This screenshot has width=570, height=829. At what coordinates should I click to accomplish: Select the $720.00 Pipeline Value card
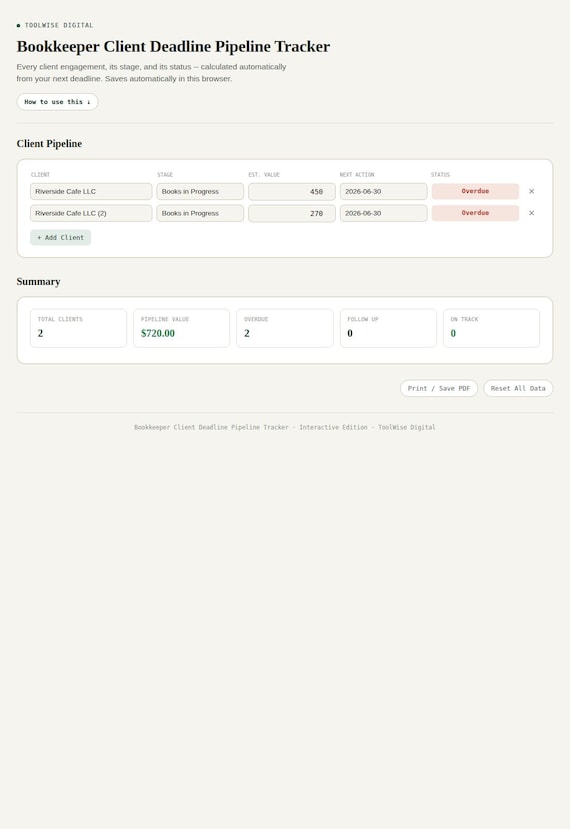click(181, 328)
